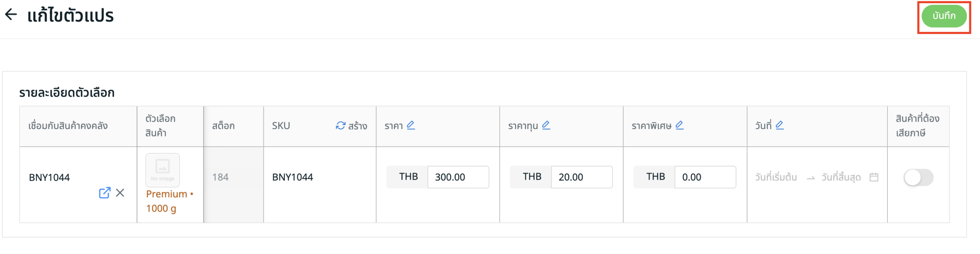Screen dimensions: 980x254
Task: Click the special price input showing 0.00
Action: pos(705,177)
